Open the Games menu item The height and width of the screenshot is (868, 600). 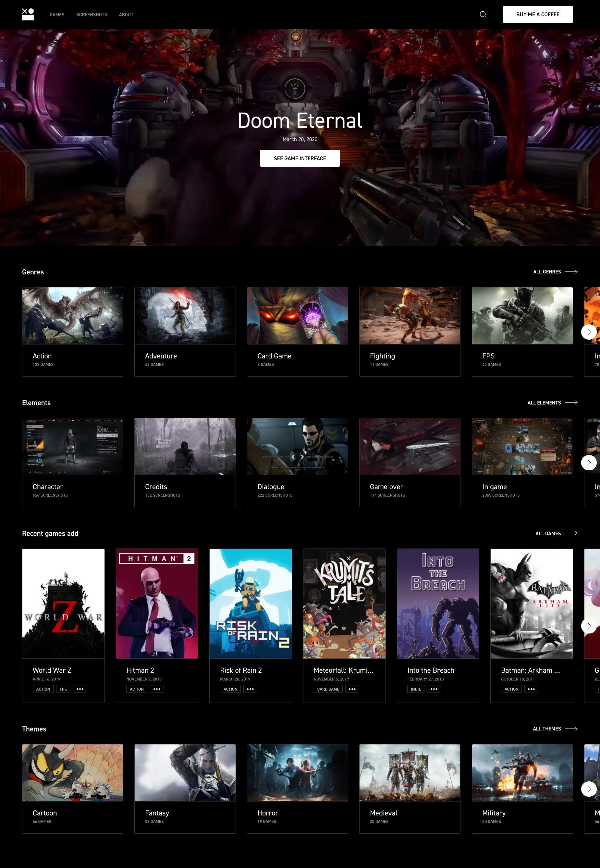point(57,15)
